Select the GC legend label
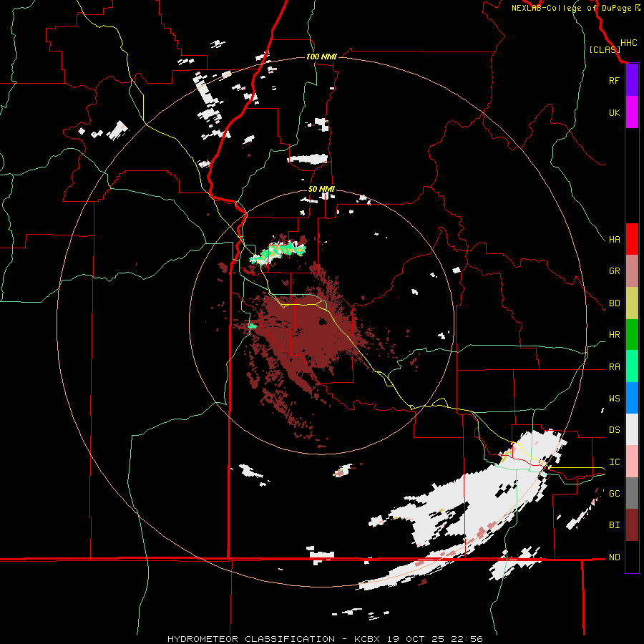 (x=614, y=494)
